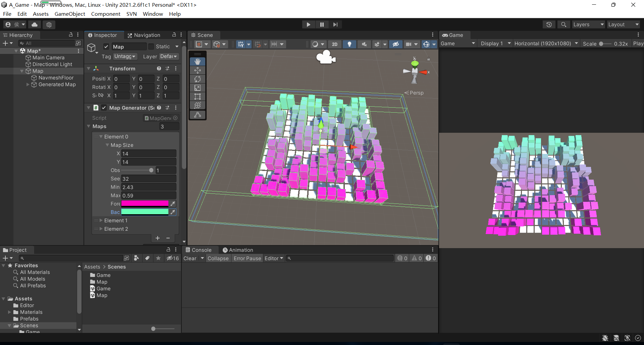Open Map Generator help icon
The height and width of the screenshot is (345, 644).
[159, 108]
